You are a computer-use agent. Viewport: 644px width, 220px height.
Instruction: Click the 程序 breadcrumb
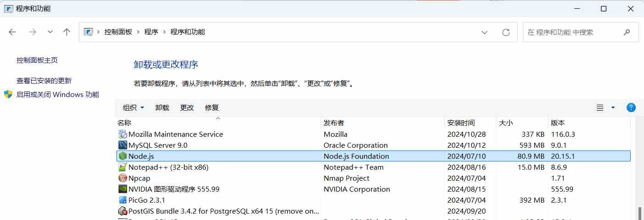151,32
